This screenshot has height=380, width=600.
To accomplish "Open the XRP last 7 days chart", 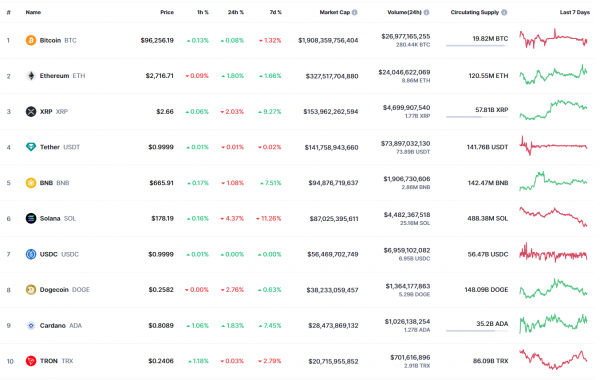I will 553,110.
